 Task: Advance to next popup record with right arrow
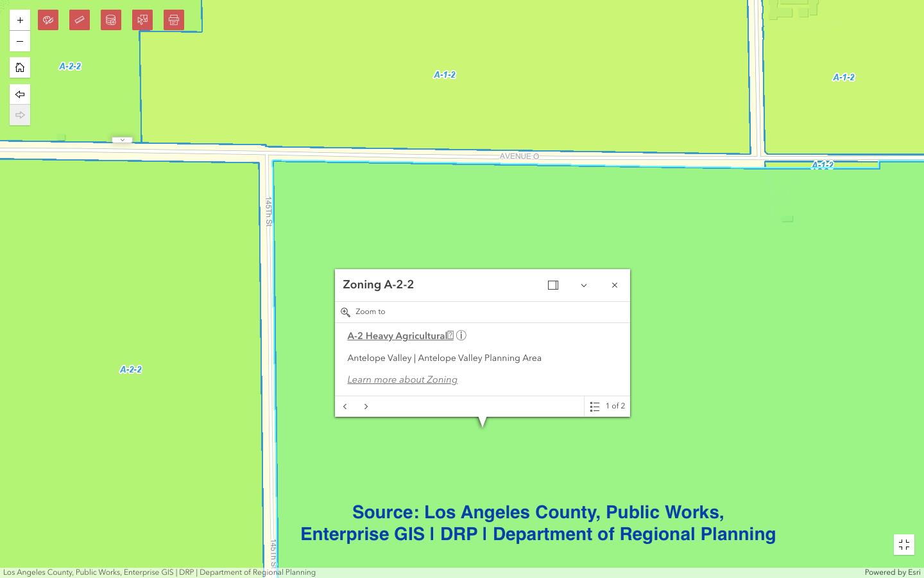366,407
